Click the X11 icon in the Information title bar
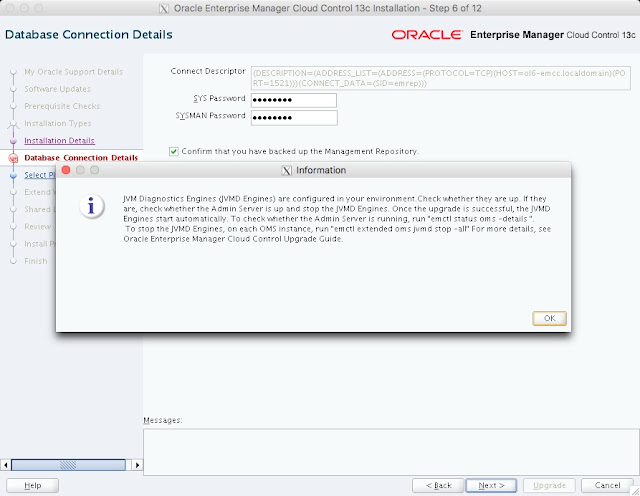640x496 pixels. (x=287, y=170)
